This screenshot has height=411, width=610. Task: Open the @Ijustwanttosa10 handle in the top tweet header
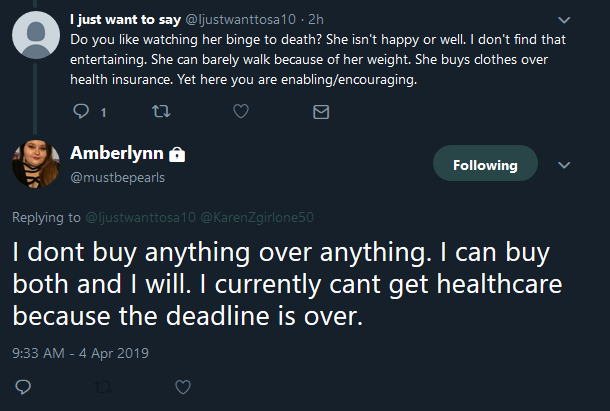pyautogui.click(x=240, y=19)
